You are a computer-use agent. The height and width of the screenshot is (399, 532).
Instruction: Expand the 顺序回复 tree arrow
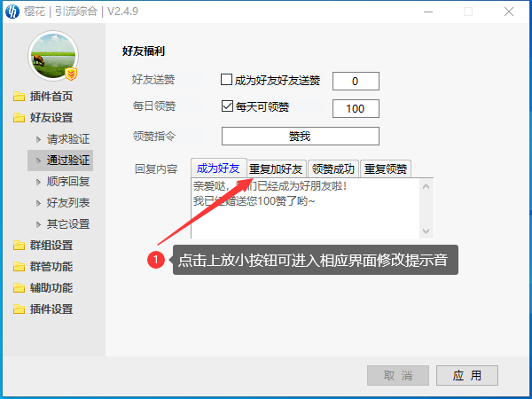tap(38, 182)
